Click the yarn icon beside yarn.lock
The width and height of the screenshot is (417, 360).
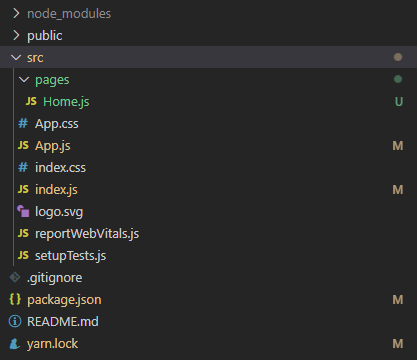[14, 343]
